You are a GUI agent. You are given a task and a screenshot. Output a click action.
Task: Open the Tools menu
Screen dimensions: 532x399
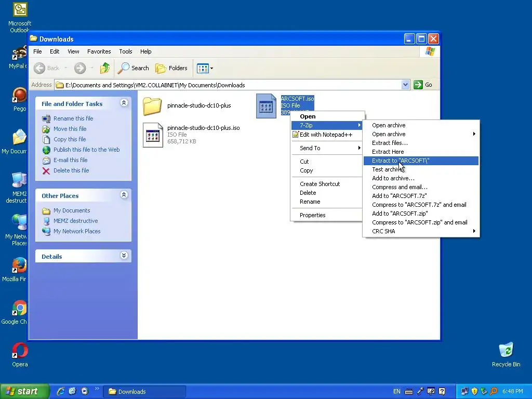point(126,51)
